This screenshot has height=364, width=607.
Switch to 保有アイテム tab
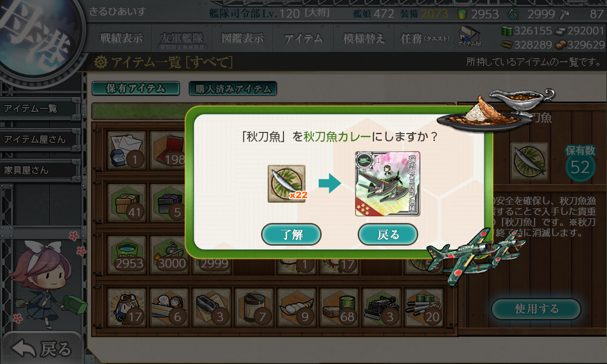click(136, 88)
